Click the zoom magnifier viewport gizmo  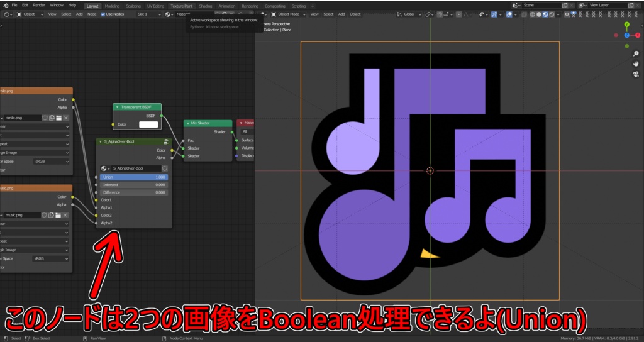coord(636,54)
